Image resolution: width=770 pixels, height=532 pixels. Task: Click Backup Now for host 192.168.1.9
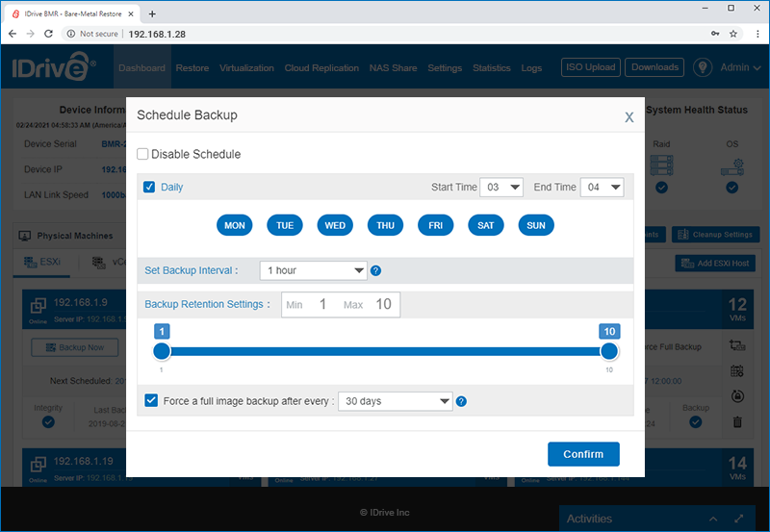click(75, 347)
